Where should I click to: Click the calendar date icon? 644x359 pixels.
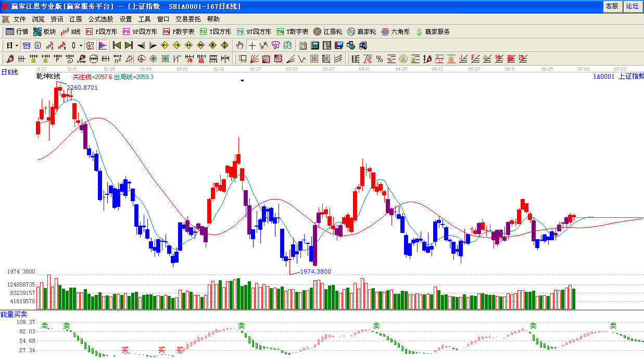coord(303,45)
